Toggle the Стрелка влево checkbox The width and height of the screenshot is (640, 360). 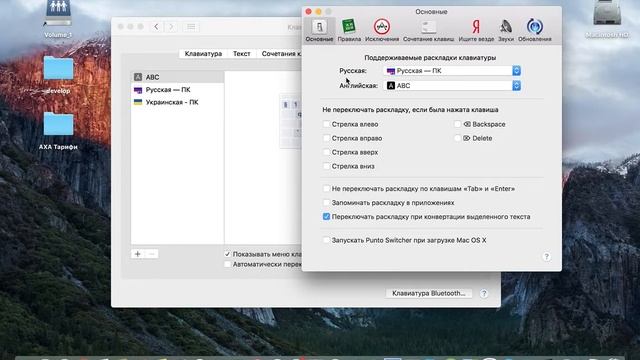point(326,124)
